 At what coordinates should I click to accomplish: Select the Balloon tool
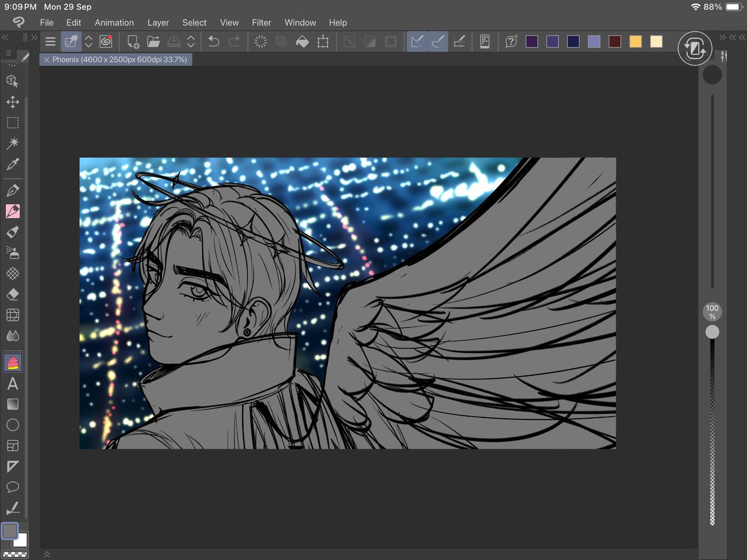(x=12, y=487)
